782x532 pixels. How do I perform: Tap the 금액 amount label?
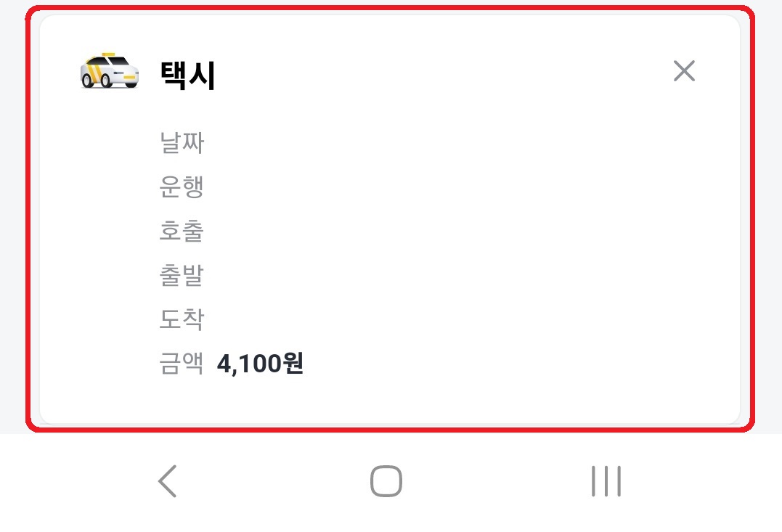point(181,361)
